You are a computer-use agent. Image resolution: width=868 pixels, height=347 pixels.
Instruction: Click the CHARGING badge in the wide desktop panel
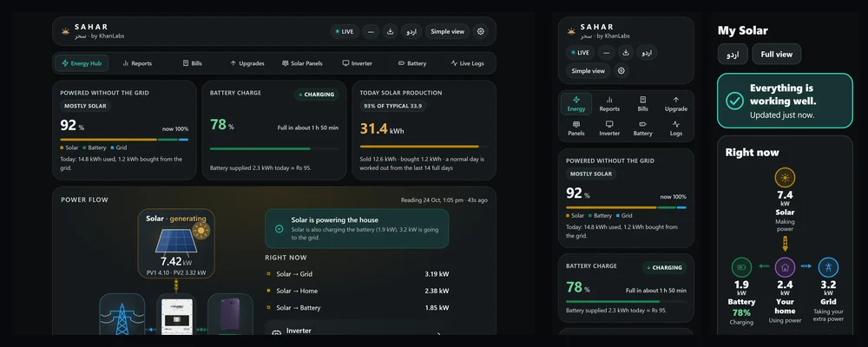[x=317, y=95]
